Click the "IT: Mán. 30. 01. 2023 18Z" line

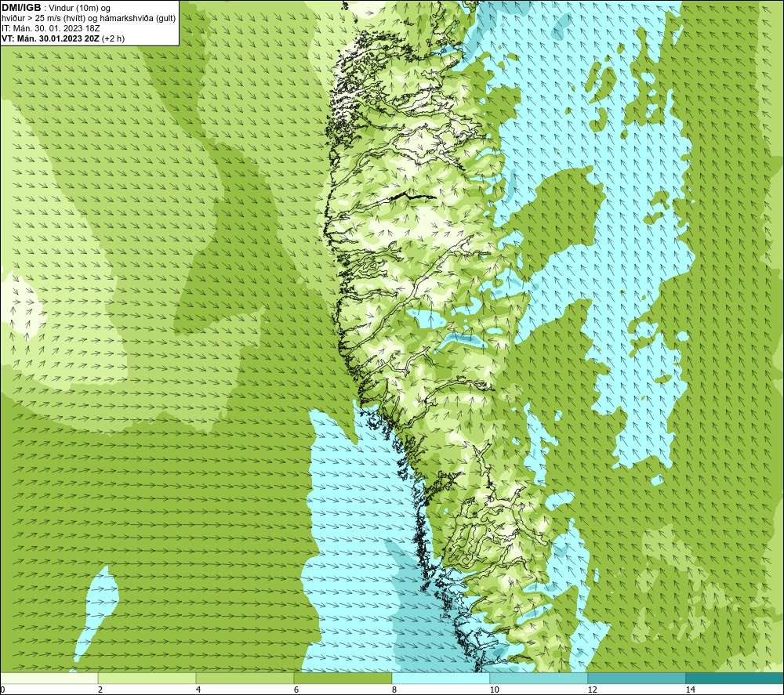[x=50, y=28]
